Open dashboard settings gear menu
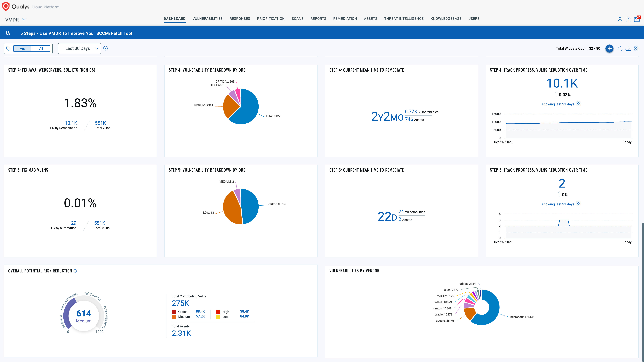The height and width of the screenshot is (362, 644). tap(636, 48)
